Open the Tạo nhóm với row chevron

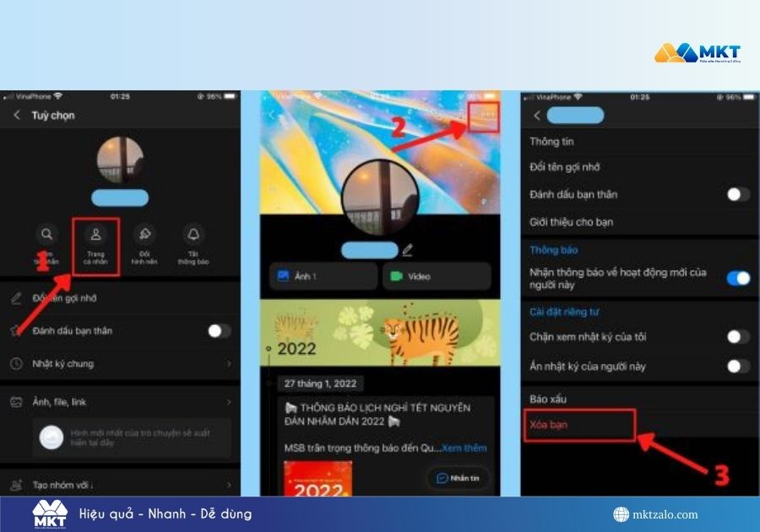(x=228, y=485)
